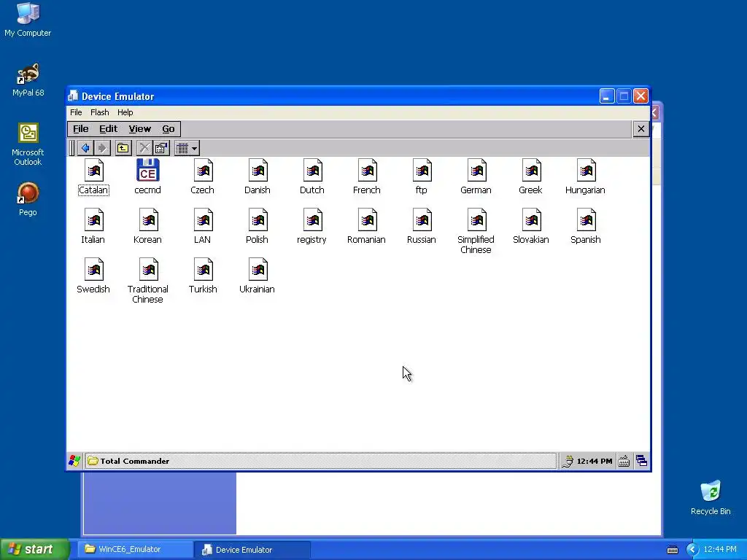Open the View menu

pyautogui.click(x=139, y=128)
